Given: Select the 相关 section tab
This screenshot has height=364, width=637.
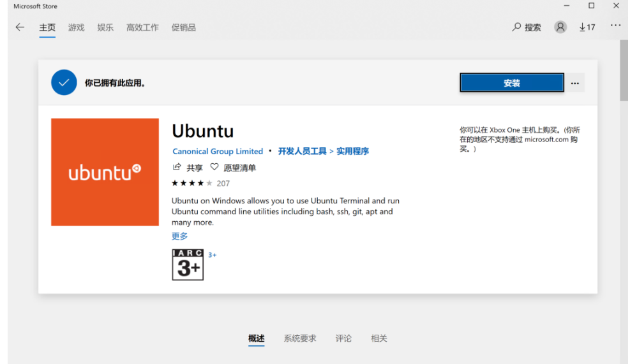Looking at the screenshot, I should 379,339.
